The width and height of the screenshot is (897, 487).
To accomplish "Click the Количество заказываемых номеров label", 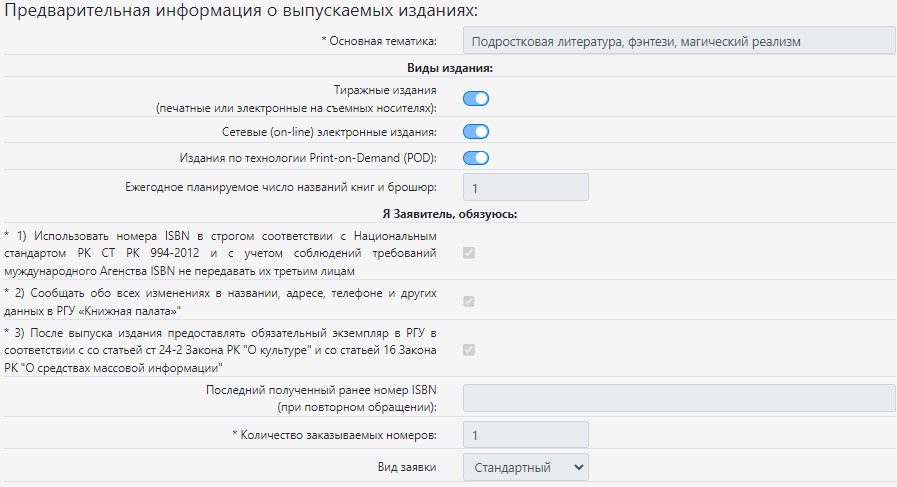I will [x=335, y=435].
